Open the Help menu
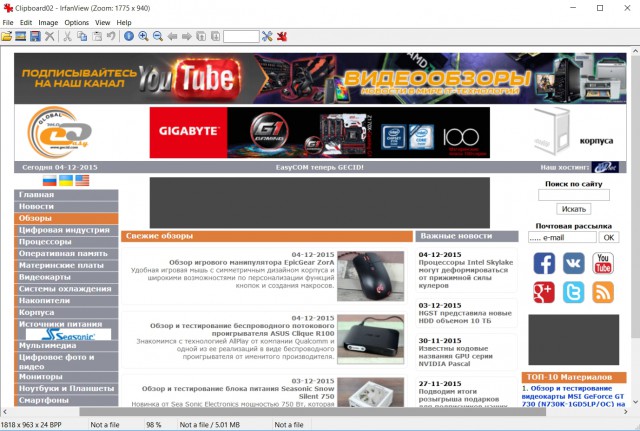 pos(124,22)
